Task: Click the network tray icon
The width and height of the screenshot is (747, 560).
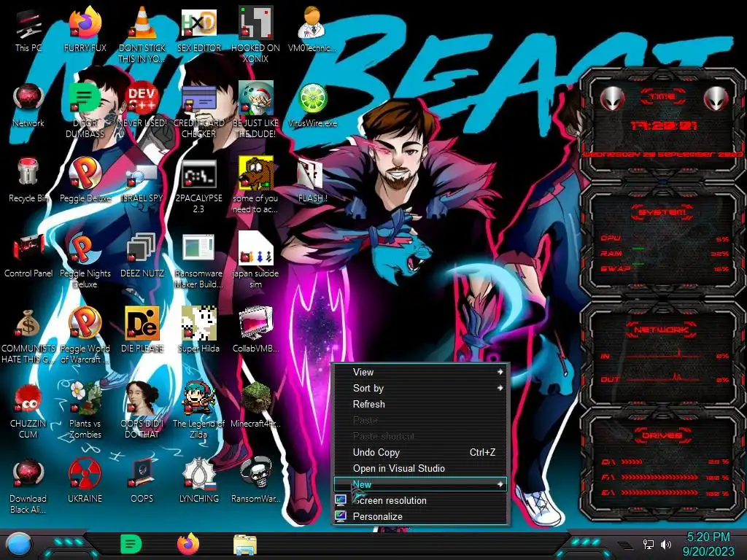Action: (x=649, y=544)
